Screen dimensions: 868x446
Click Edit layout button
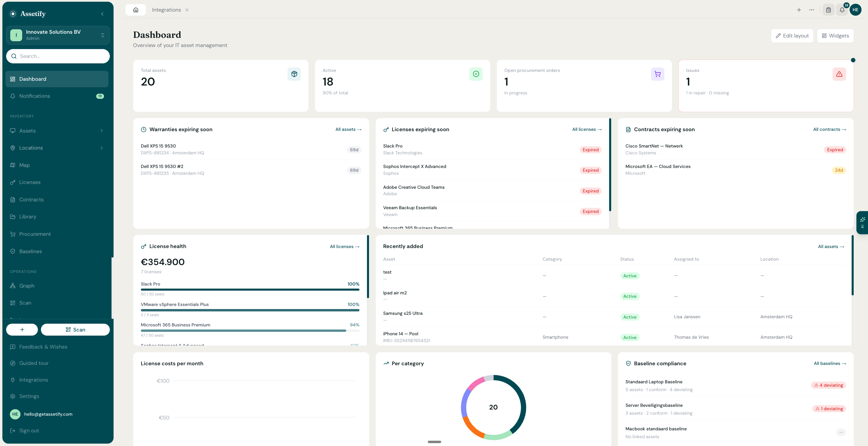(792, 36)
